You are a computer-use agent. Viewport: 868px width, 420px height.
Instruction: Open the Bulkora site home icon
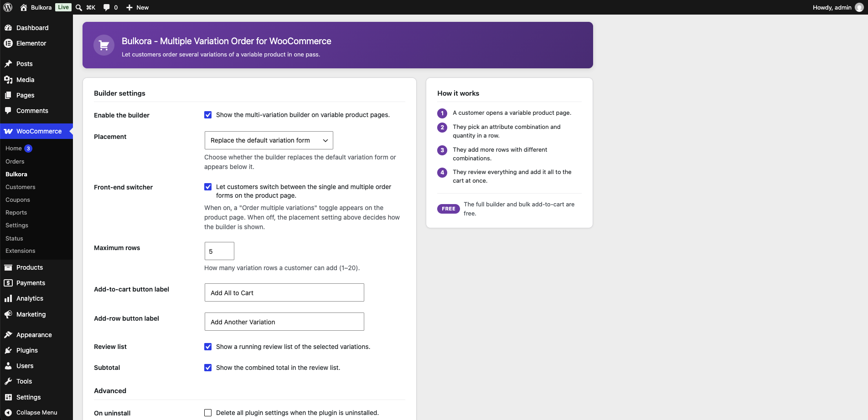24,7
